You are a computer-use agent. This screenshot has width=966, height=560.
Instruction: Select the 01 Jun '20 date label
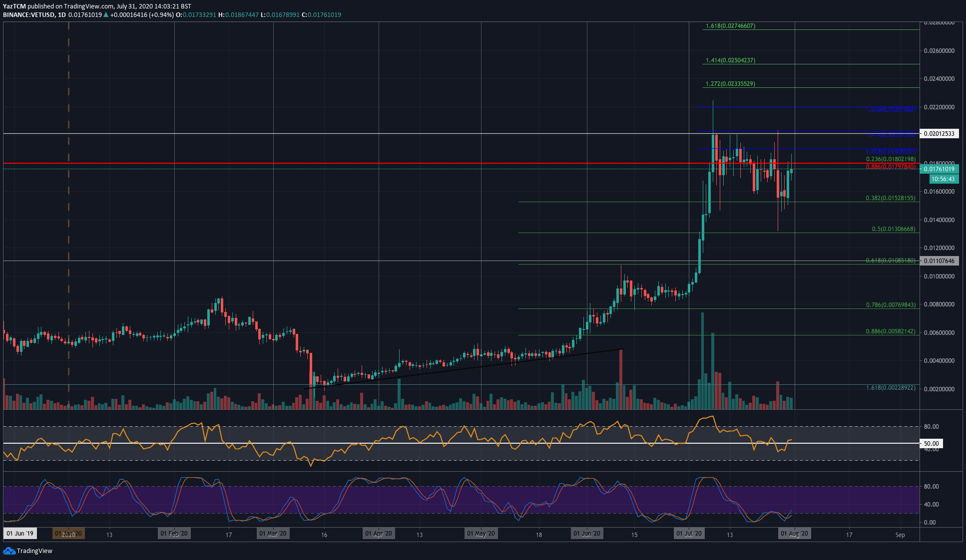pyautogui.click(x=586, y=534)
